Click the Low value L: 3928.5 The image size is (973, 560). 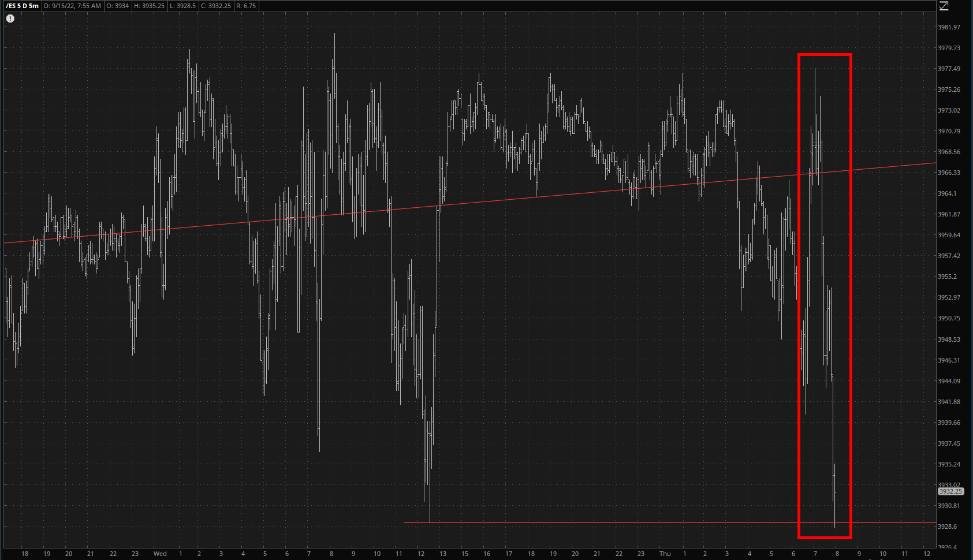[x=182, y=6]
